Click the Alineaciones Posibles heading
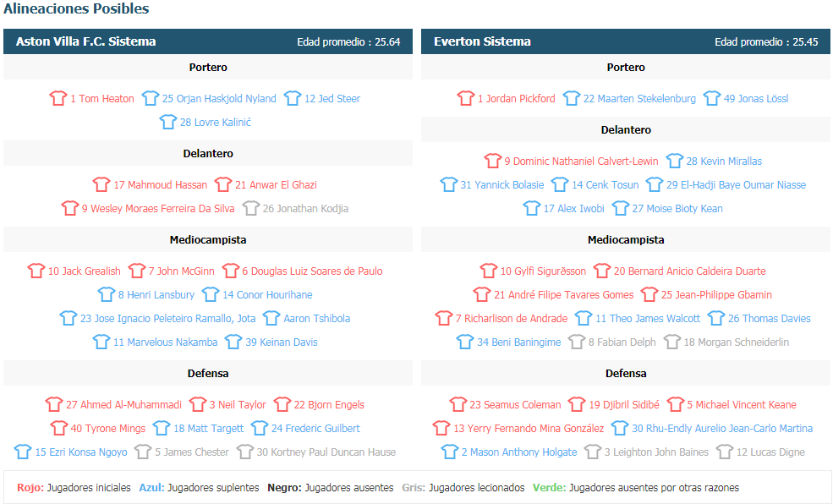The width and height of the screenshot is (833, 504). [76, 9]
